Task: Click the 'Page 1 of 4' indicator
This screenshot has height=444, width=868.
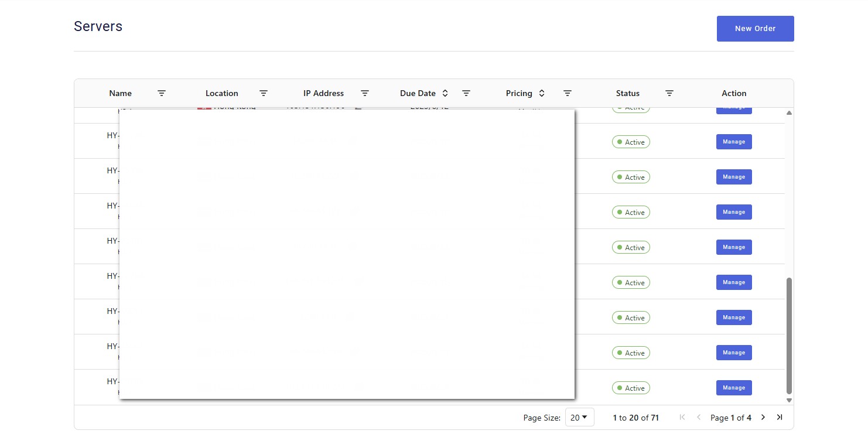Action: 731,418
